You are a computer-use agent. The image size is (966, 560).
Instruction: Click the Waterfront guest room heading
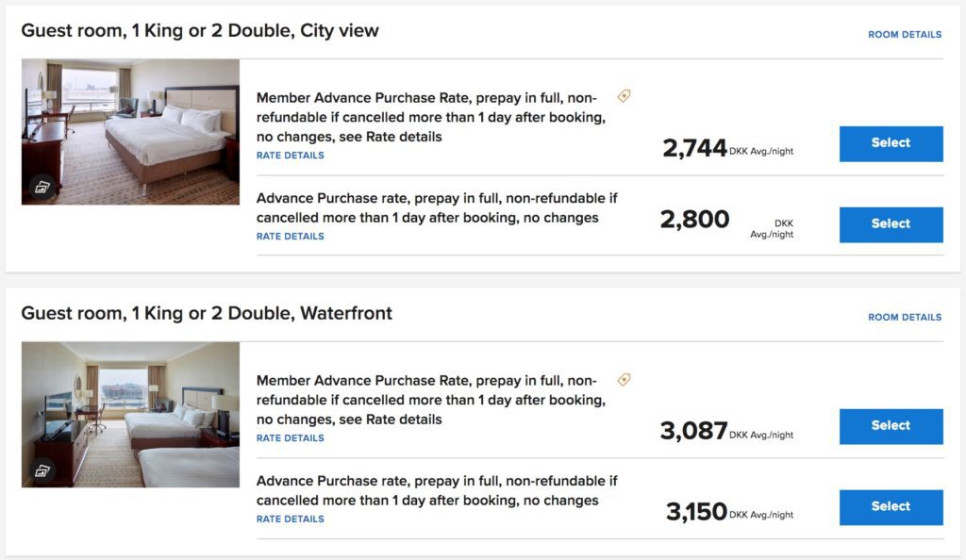pos(207,314)
